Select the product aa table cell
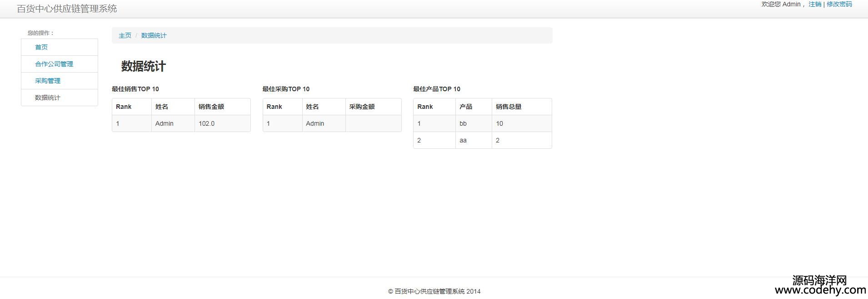The image size is (868, 299). (463, 140)
